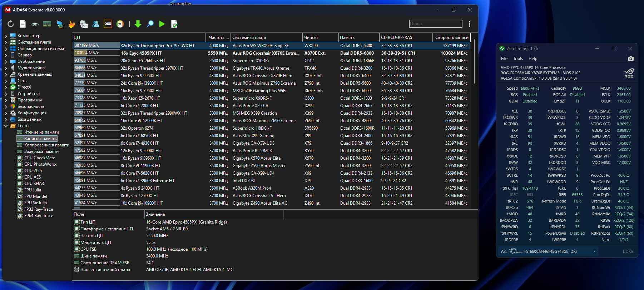Select the FPU Julia benchmark

[x=33, y=190]
